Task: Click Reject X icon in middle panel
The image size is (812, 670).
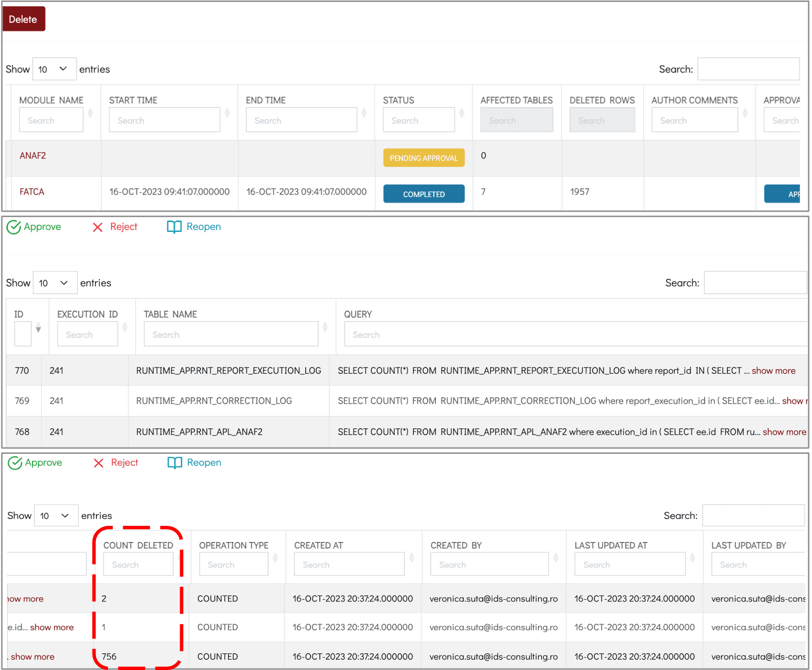Action: click(x=97, y=227)
